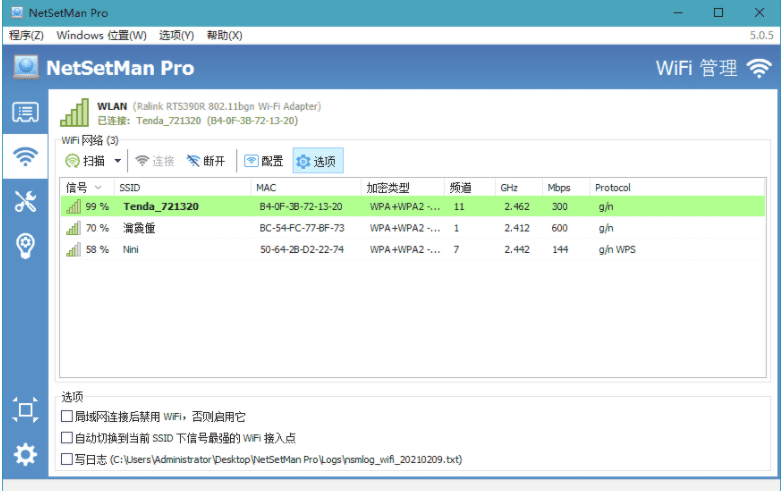Click signal icon of 70 % row
The image size is (781, 491).
tap(73, 228)
